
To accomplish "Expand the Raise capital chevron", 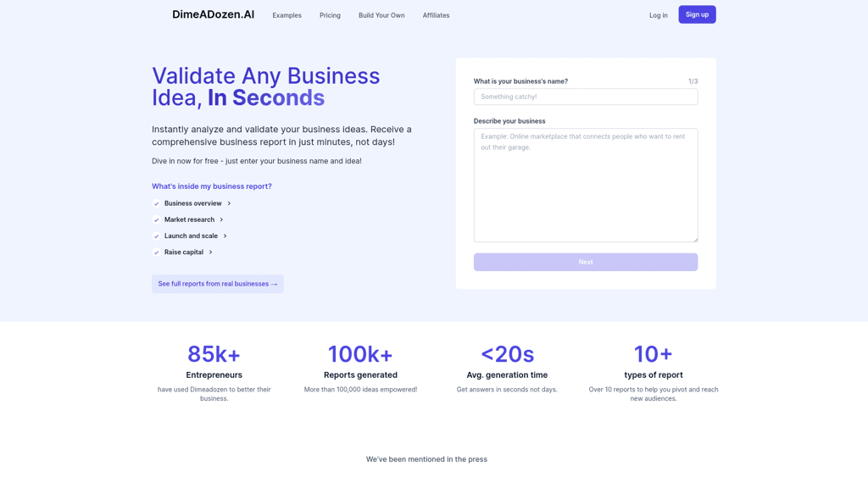I will point(210,252).
